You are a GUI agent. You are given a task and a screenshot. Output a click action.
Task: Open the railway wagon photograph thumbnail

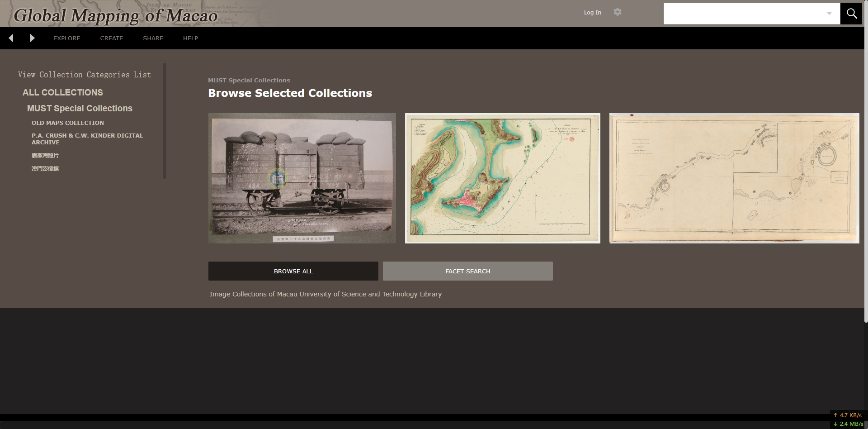coord(302,178)
